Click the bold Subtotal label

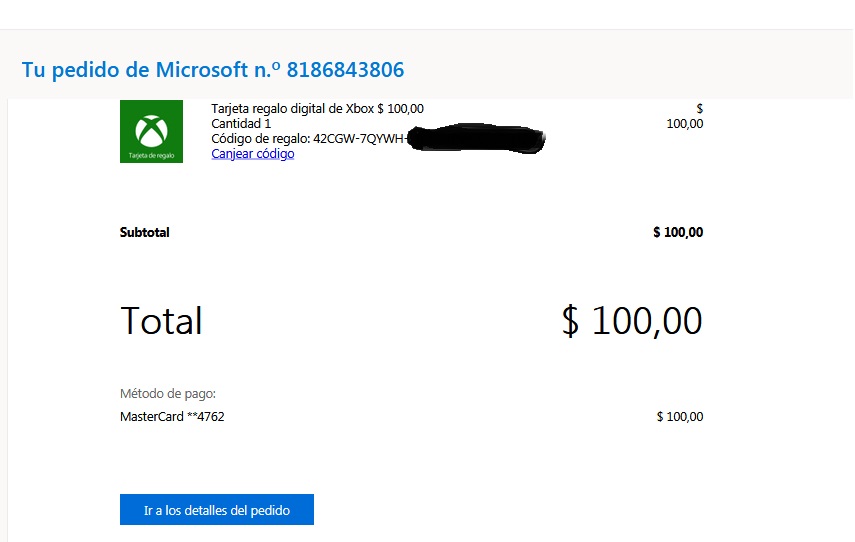(x=144, y=232)
